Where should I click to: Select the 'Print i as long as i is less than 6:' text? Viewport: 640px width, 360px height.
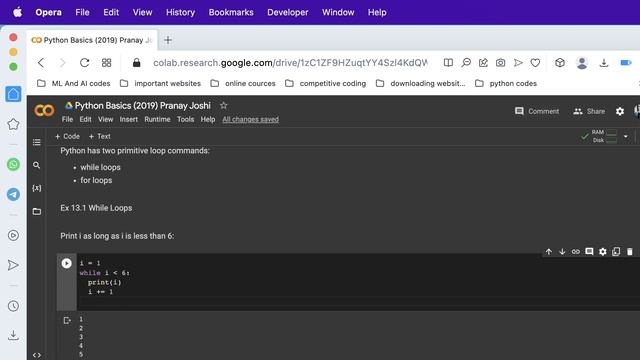(117, 236)
